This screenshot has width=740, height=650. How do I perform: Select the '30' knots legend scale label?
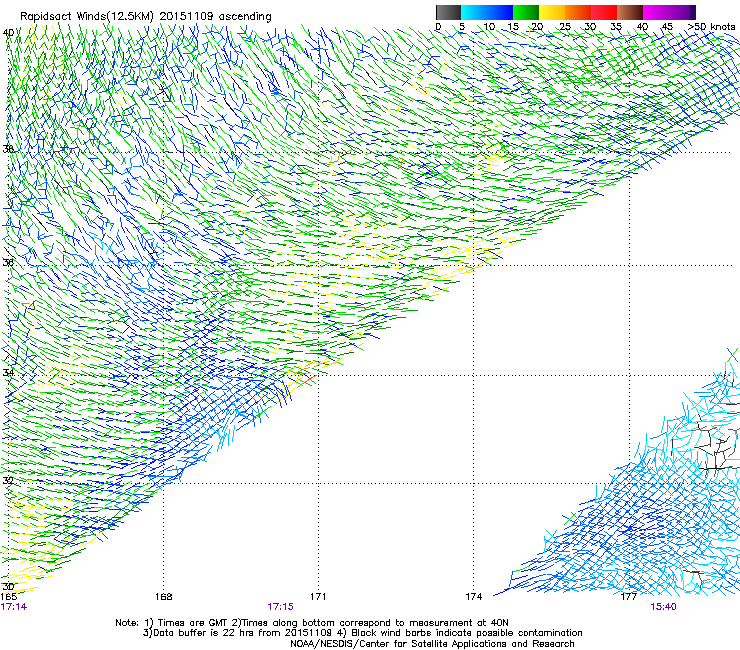(x=590, y=27)
